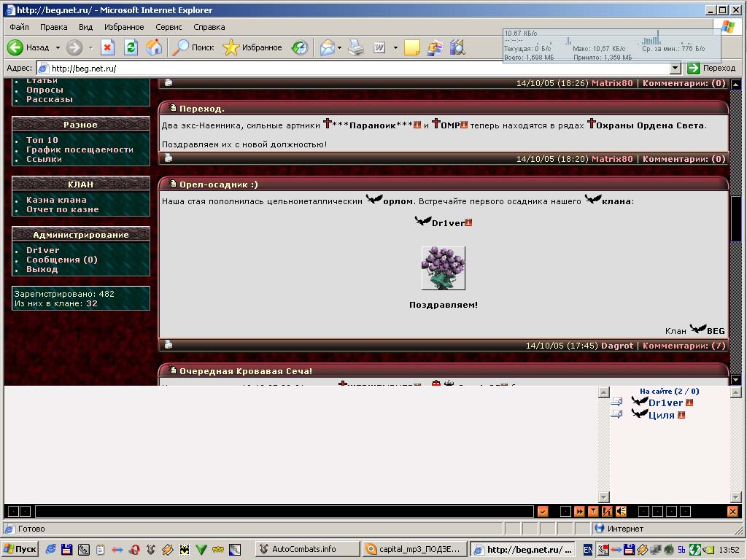747x560 pixels.
Task: Click the print icon below Переход post
Action: (x=169, y=157)
